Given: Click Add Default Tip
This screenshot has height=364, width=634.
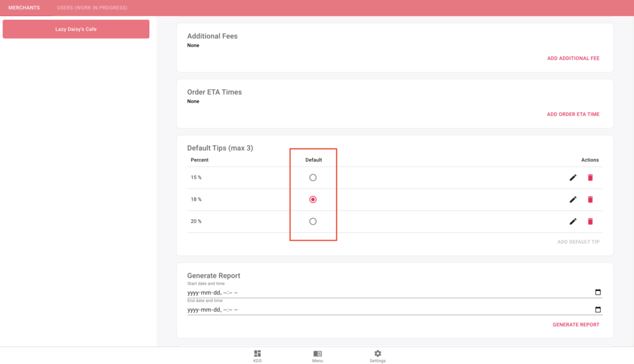Looking at the screenshot, I should pyautogui.click(x=579, y=242).
